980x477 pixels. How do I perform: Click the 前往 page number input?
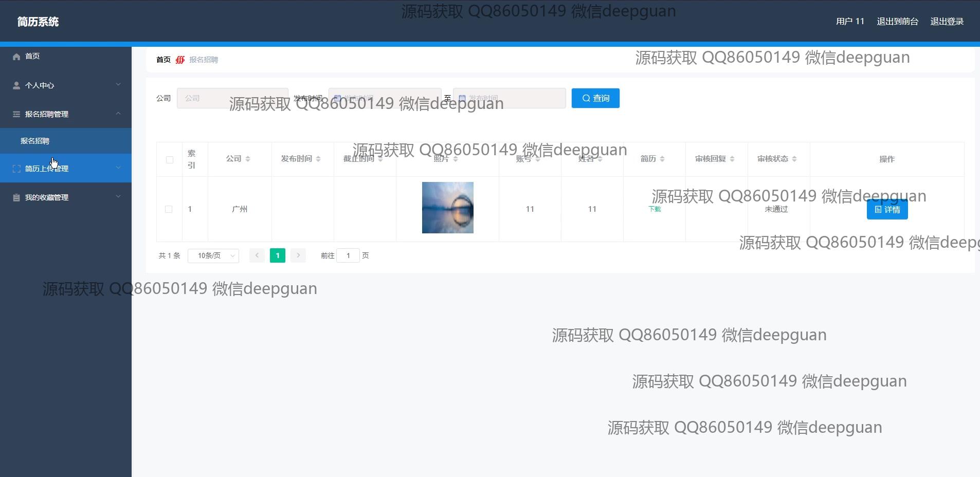pyautogui.click(x=348, y=255)
